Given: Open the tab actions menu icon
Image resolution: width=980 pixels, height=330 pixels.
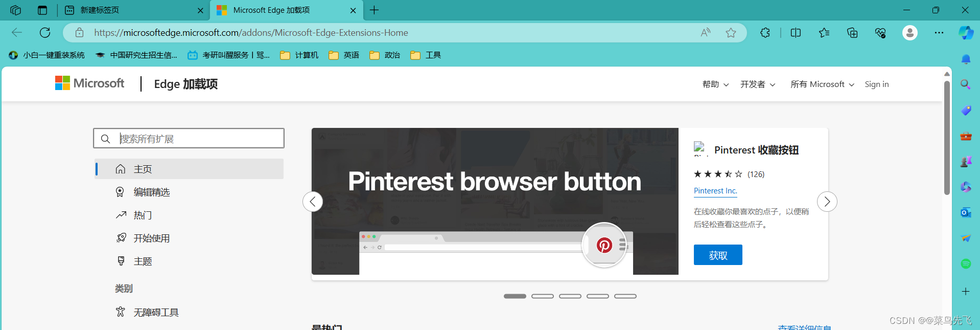Looking at the screenshot, I should click(42, 10).
